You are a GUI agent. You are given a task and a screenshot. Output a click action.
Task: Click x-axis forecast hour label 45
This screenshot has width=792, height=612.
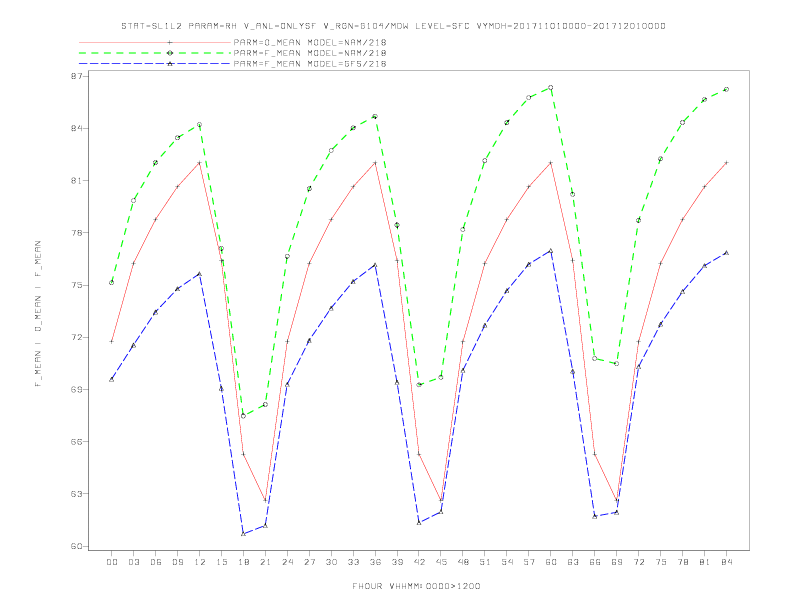(441, 562)
